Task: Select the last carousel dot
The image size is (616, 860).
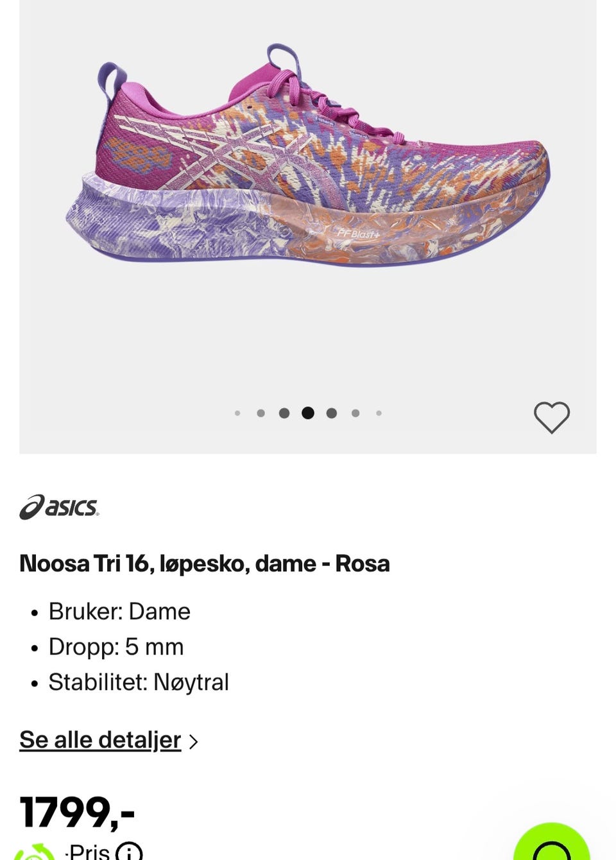Action: (379, 413)
